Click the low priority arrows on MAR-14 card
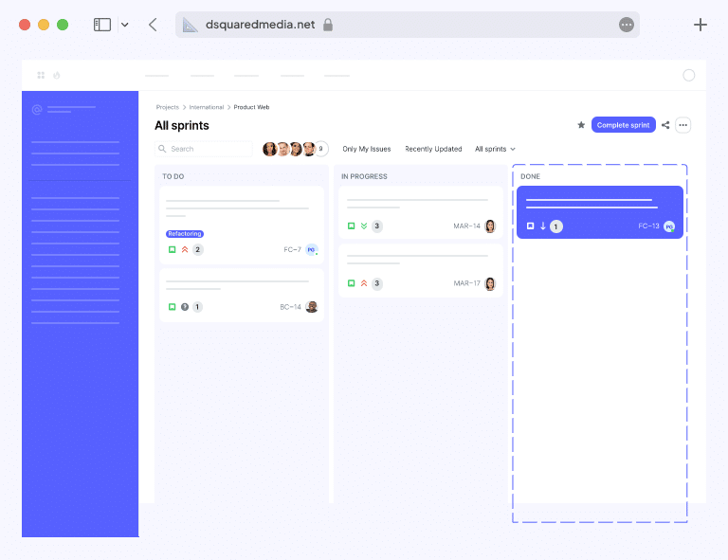The image size is (728, 560). 364,226
